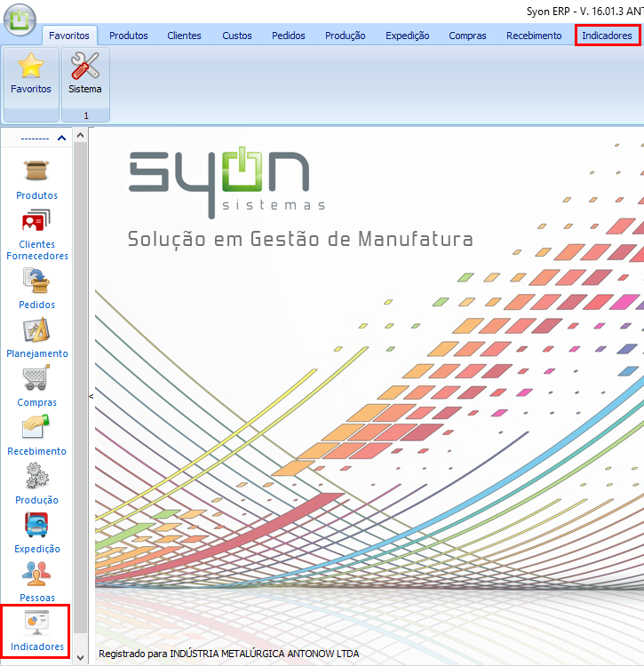644x666 pixels.
Task: Click the Compras shopping cart icon
Action: (36, 379)
